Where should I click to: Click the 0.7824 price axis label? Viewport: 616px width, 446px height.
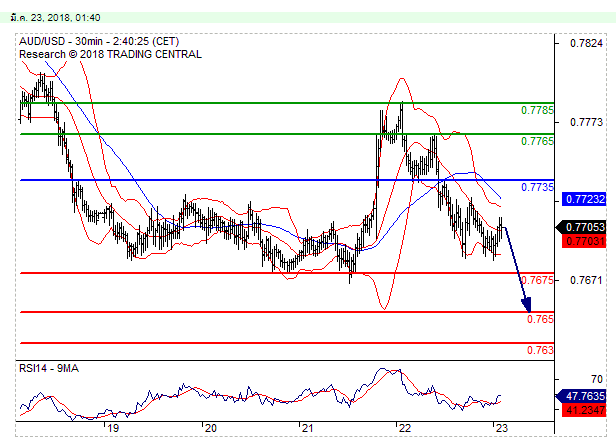point(586,43)
